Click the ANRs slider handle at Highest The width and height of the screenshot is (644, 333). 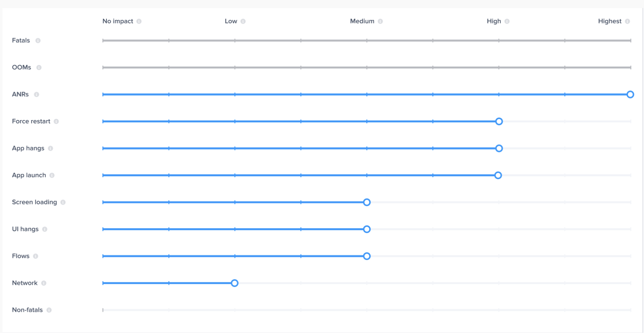pyautogui.click(x=630, y=95)
